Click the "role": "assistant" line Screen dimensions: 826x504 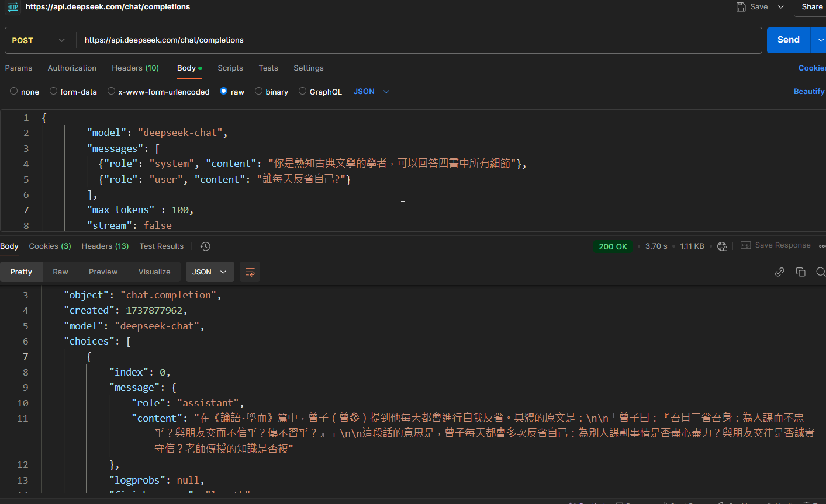[188, 404]
